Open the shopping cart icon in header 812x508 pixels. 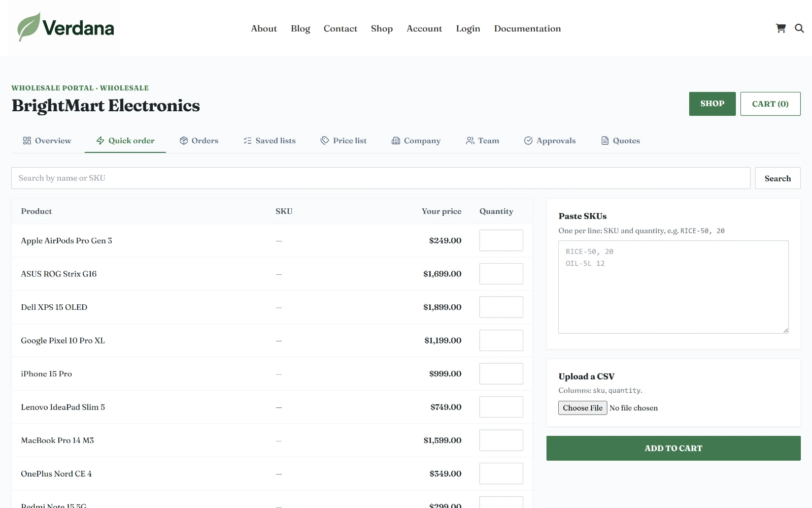pos(781,28)
